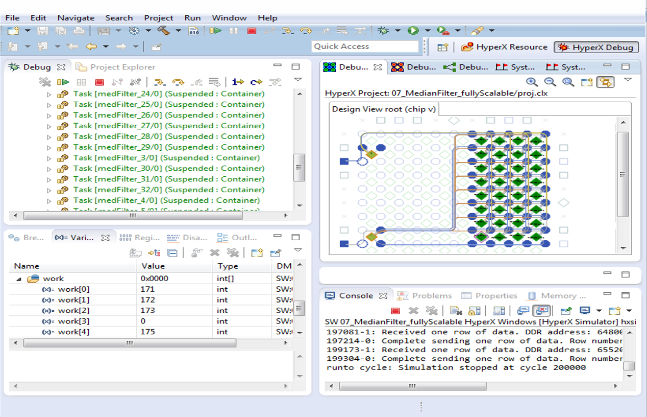Open the Window menu

click(x=229, y=18)
